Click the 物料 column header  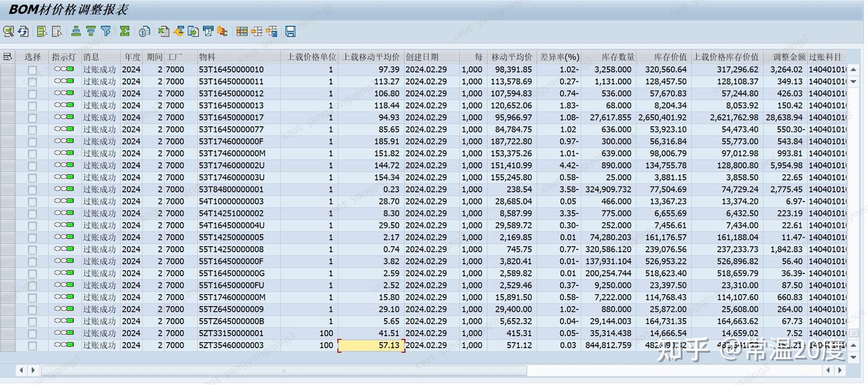point(208,57)
